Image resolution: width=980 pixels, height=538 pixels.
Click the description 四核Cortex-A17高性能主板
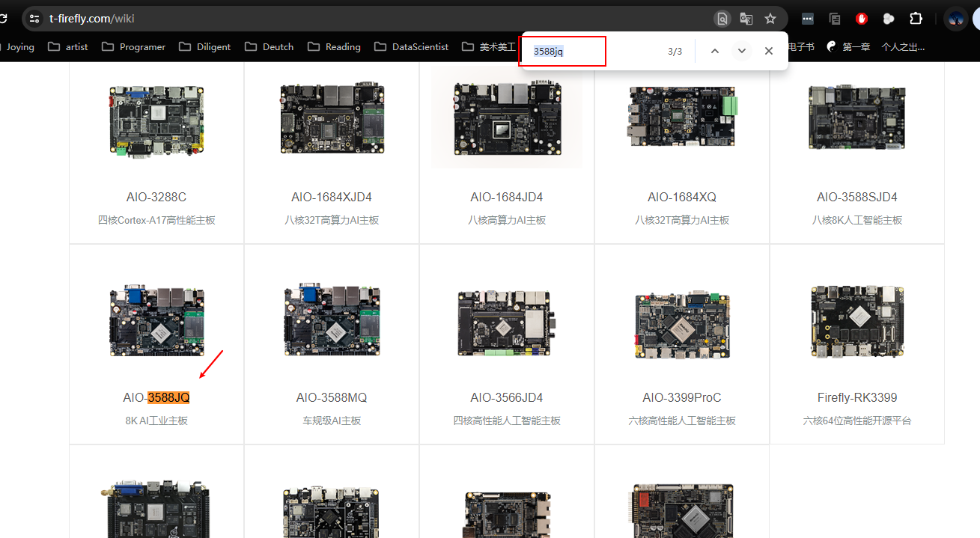coord(156,220)
